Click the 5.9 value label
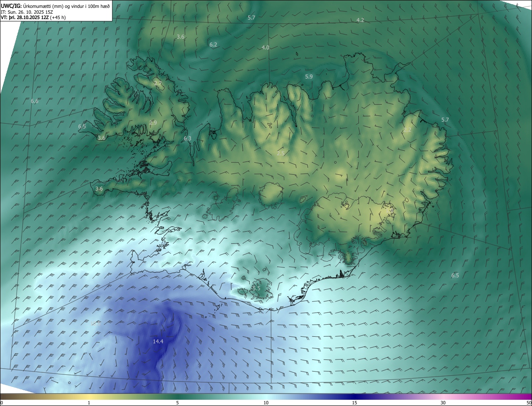Image resolution: width=532 pixels, height=406 pixels. click(x=309, y=76)
